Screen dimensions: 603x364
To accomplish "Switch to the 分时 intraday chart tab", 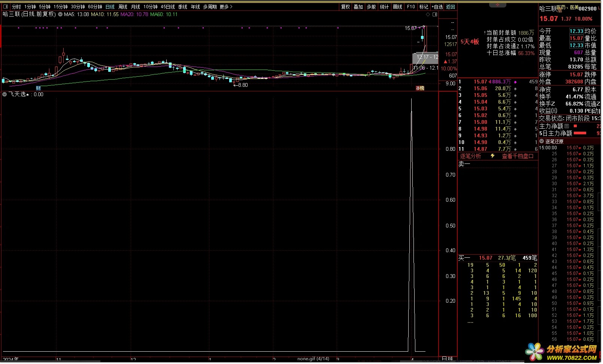I will 16,7.
